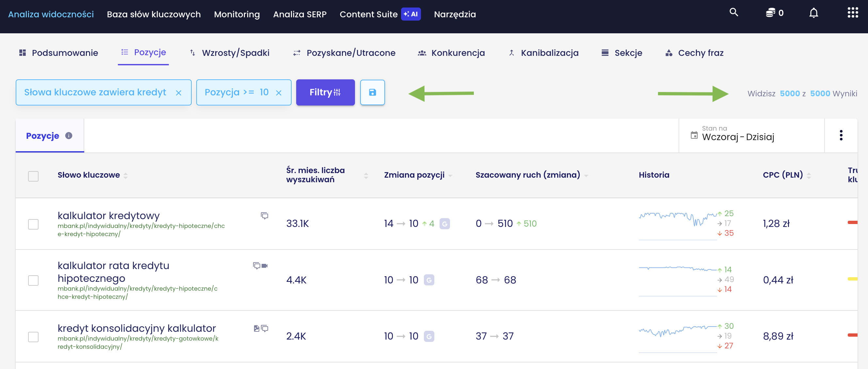This screenshot has width=868, height=369.
Task: Click the Sekcje list icon
Action: tap(605, 53)
